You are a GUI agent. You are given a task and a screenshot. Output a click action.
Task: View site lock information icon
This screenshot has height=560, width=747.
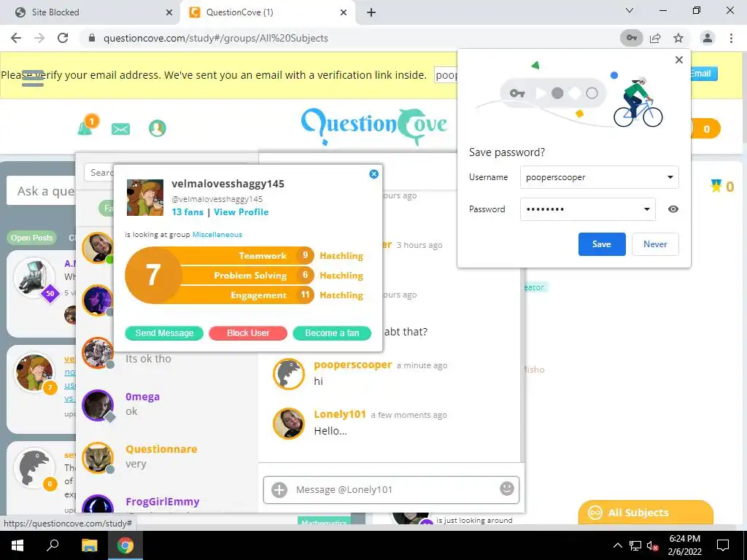[x=93, y=38]
